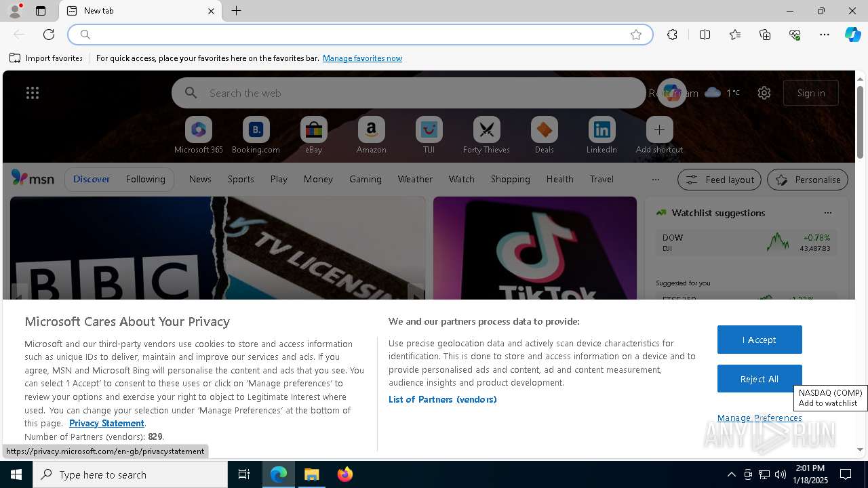Open the Manage Preferences link
Screen dimensions: 868x488
759,418
